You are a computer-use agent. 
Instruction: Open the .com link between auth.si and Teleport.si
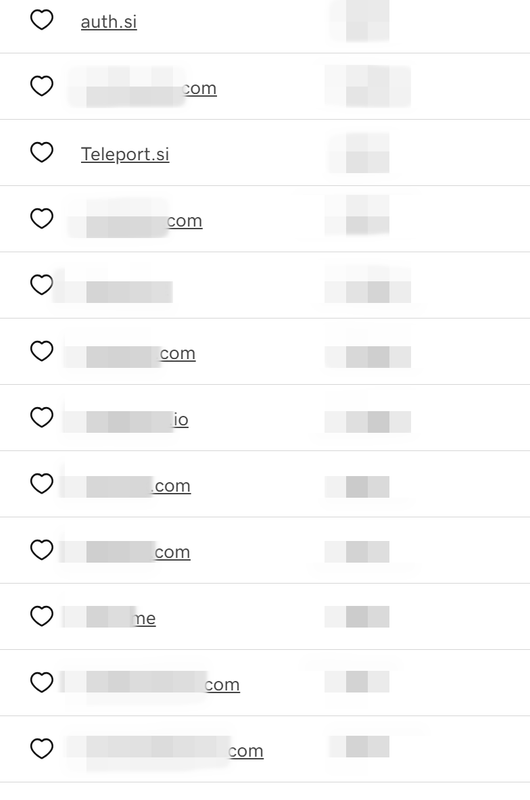(x=142, y=88)
